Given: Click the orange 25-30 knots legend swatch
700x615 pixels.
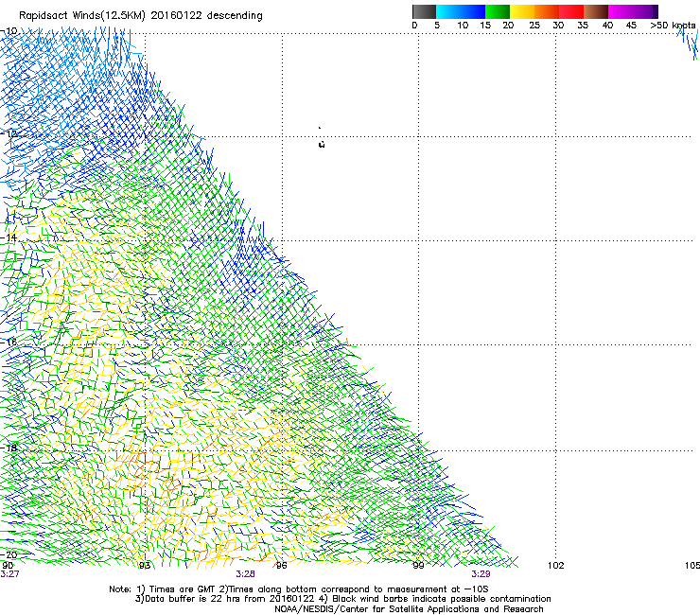Looking at the screenshot, I should (547, 11).
